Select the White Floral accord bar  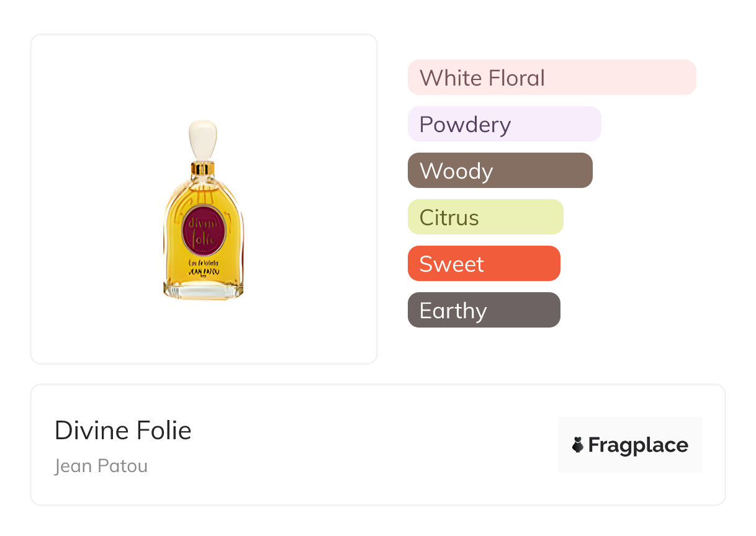(x=551, y=78)
